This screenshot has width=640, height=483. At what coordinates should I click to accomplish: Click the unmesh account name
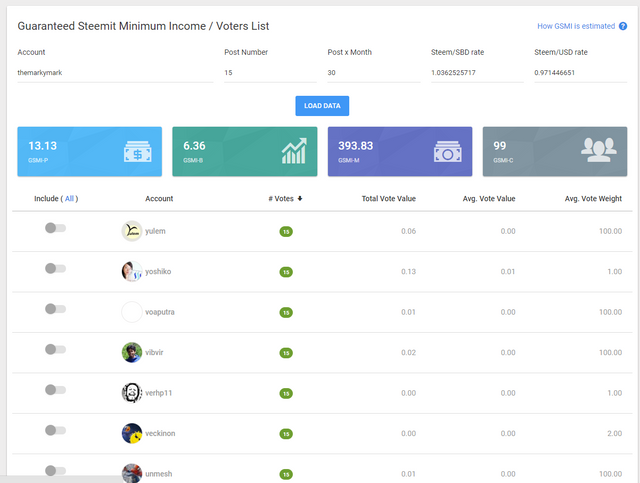pyautogui.click(x=158, y=474)
